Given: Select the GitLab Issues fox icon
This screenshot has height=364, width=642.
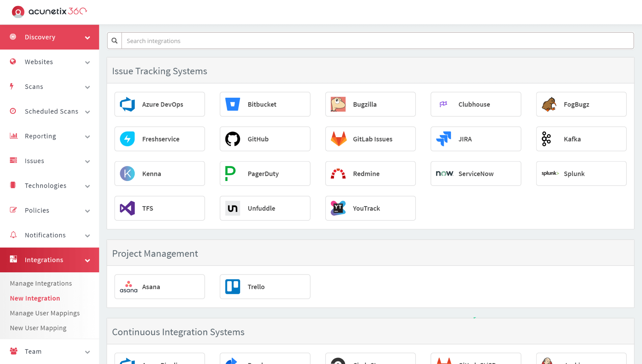Looking at the screenshot, I should (x=338, y=139).
